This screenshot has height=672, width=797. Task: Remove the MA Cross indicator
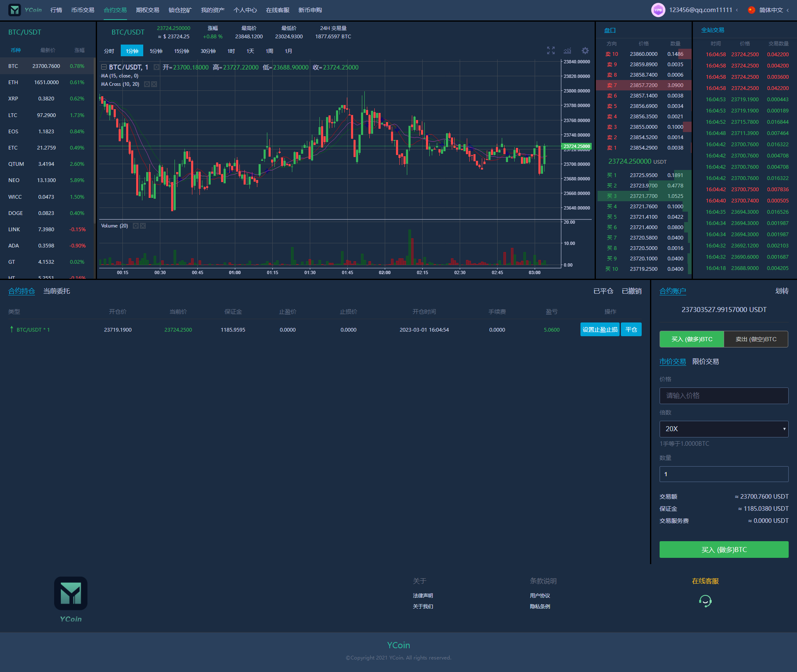coord(154,84)
